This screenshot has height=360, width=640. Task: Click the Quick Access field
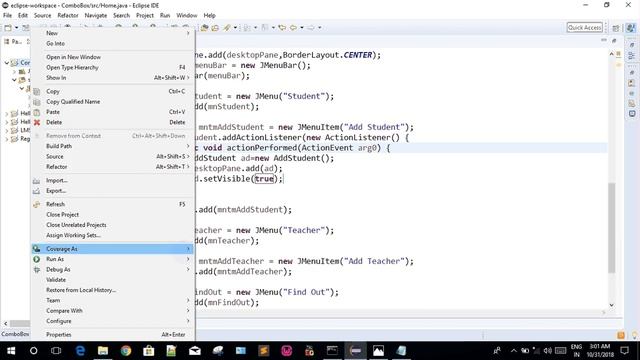584,27
